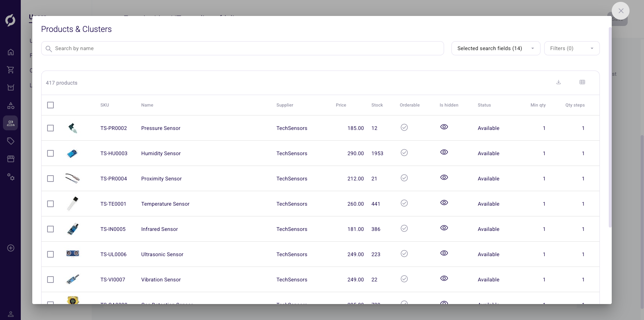Focus the Search by name field
Screen dimensions: 644x320
[x=242, y=48]
